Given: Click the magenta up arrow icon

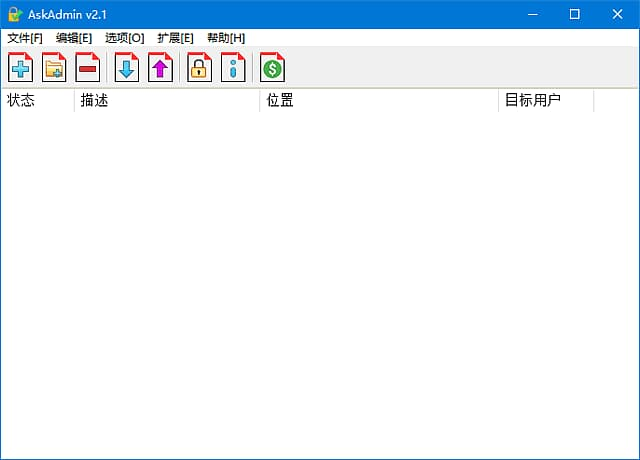Looking at the screenshot, I should [160, 68].
